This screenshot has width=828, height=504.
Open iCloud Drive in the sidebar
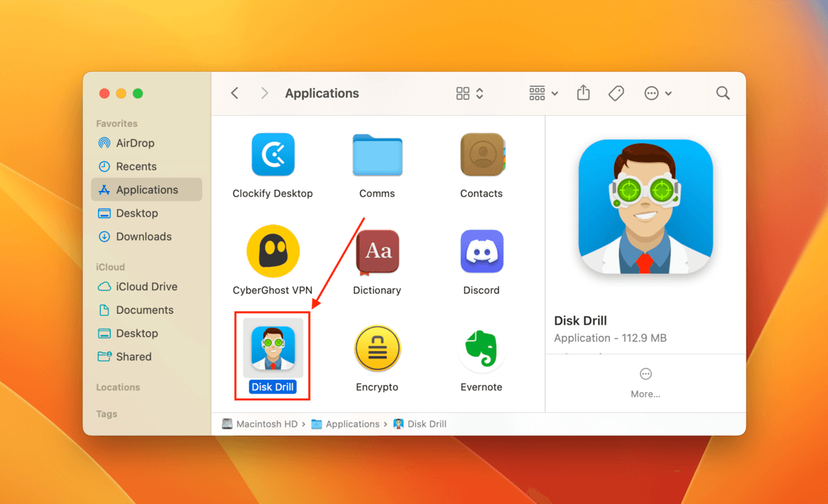(x=146, y=286)
